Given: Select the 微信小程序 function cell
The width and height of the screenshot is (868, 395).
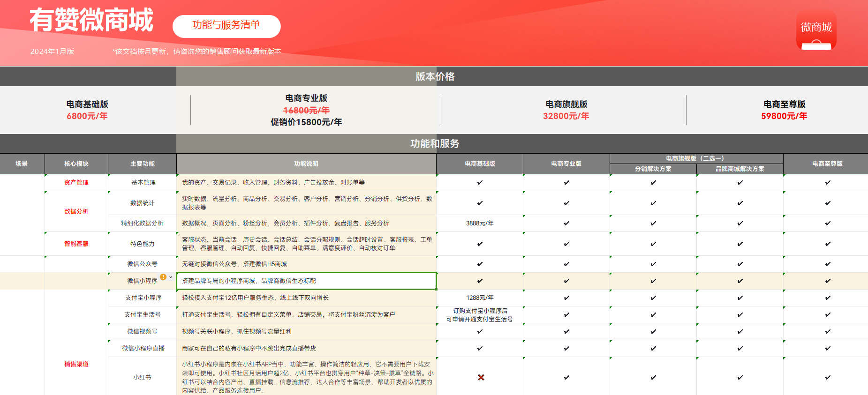Looking at the screenshot, I should (x=142, y=281).
